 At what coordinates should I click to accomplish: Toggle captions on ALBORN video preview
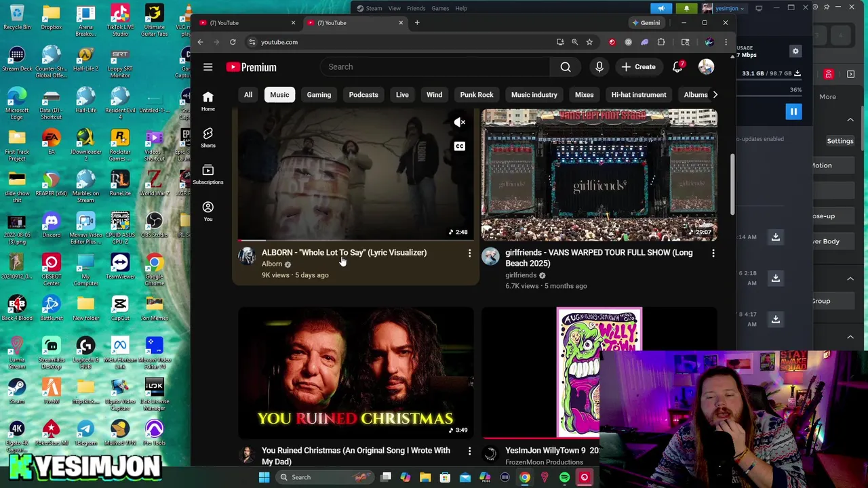[x=460, y=146]
